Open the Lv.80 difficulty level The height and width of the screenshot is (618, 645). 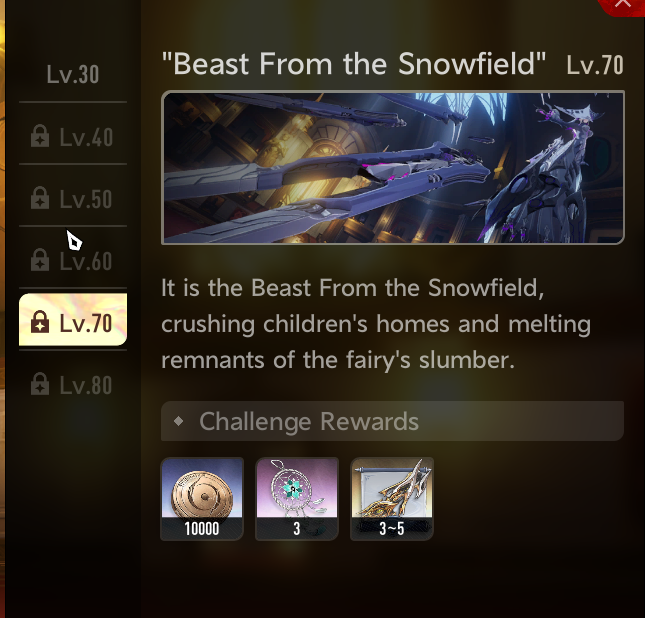pyautogui.click(x=73, y=385)
